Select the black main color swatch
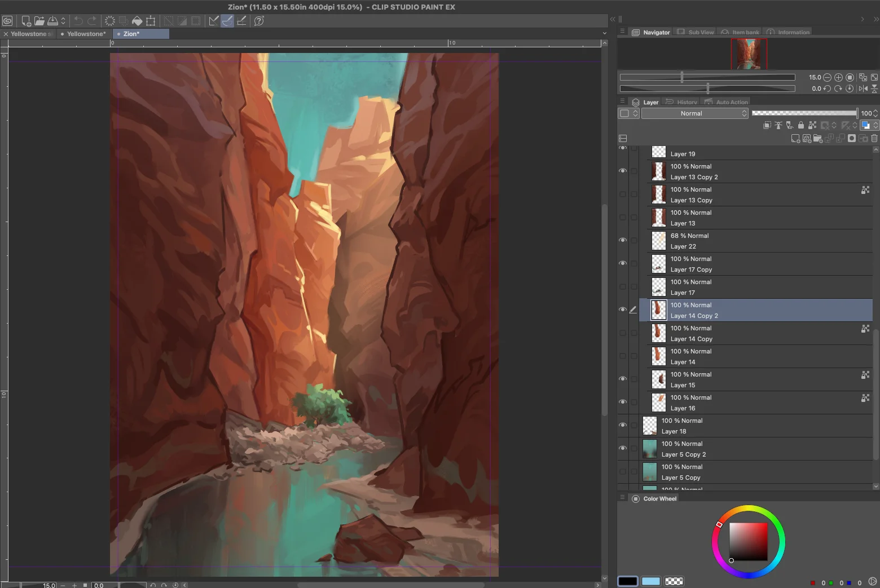Screen dimensions: 880x588 pos(628,581)
